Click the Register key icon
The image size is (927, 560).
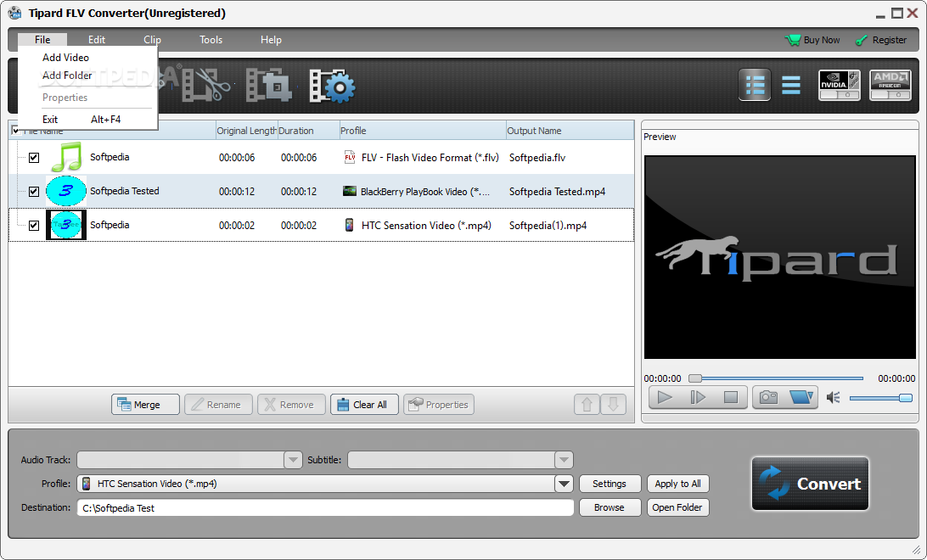click(862, 40)
